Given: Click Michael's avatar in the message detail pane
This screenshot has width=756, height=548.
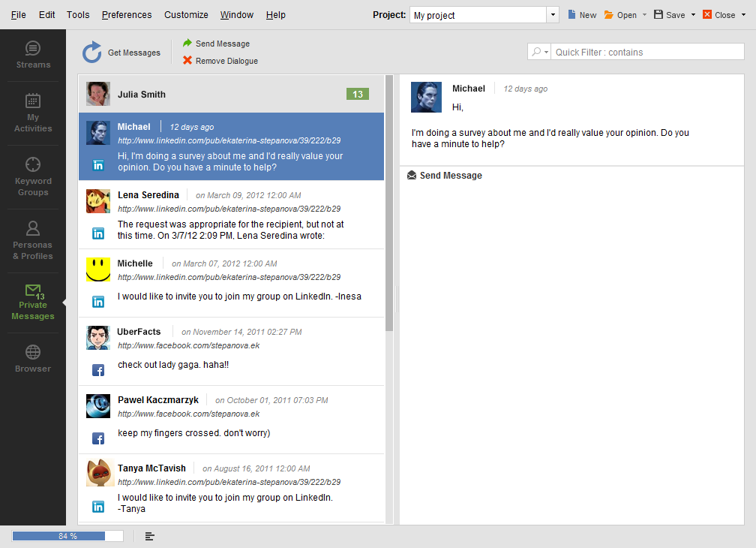Looking at the screenshot, I should click(426, 97).
